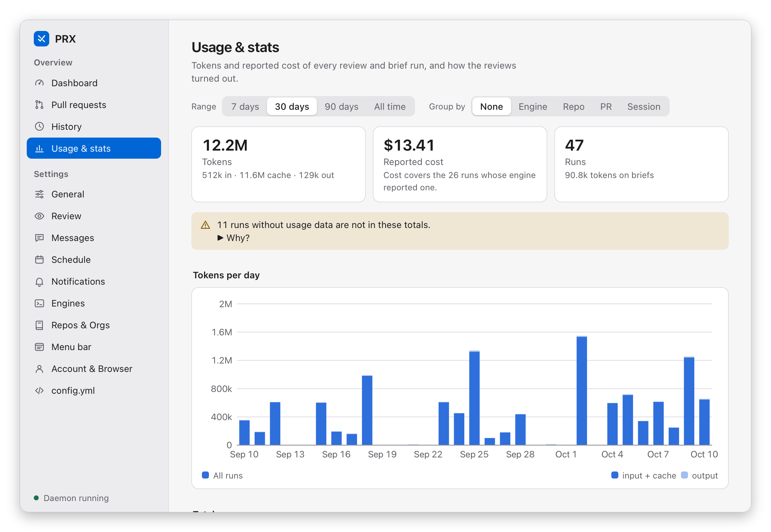Switch range to 90 days
Screen dimensions: 771x532
(342, 107)
